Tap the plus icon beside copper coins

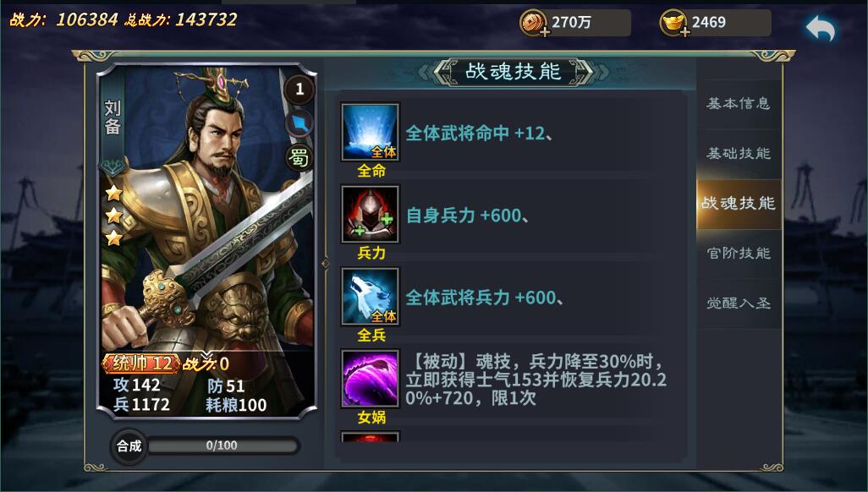click(545, 32)
